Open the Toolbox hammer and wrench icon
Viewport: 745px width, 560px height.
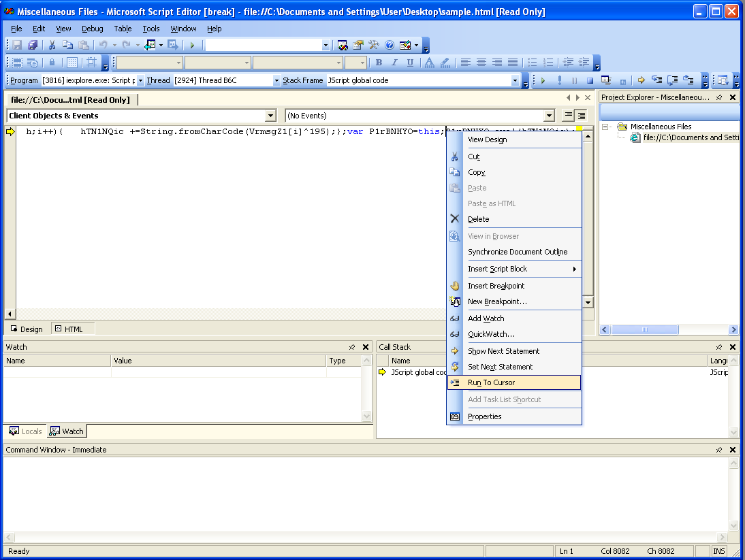374,45
